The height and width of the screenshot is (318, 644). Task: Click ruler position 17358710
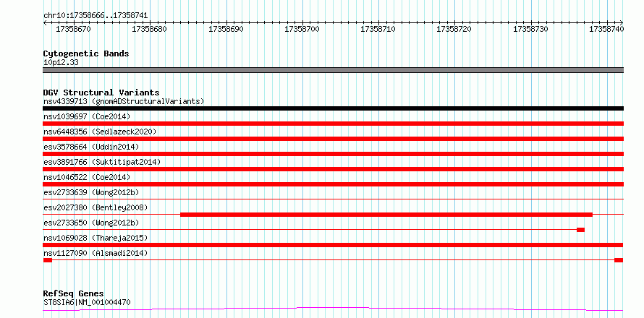pos(378,29)
